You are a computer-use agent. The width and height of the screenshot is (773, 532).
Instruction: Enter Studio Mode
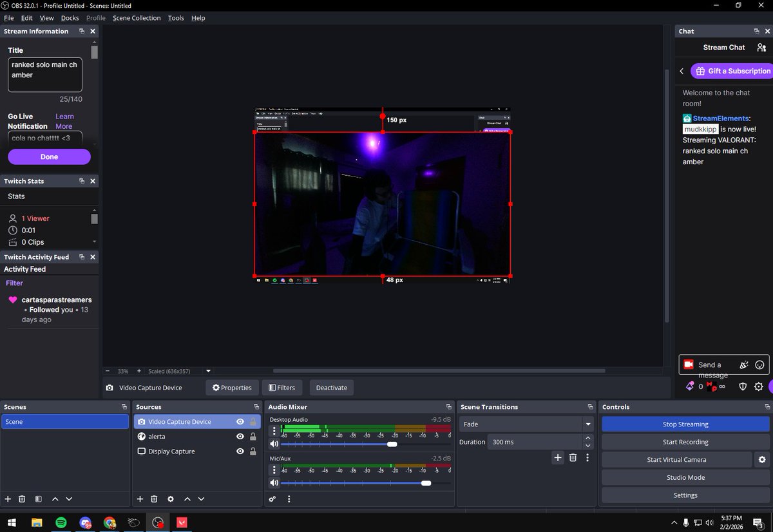(685, 477)
